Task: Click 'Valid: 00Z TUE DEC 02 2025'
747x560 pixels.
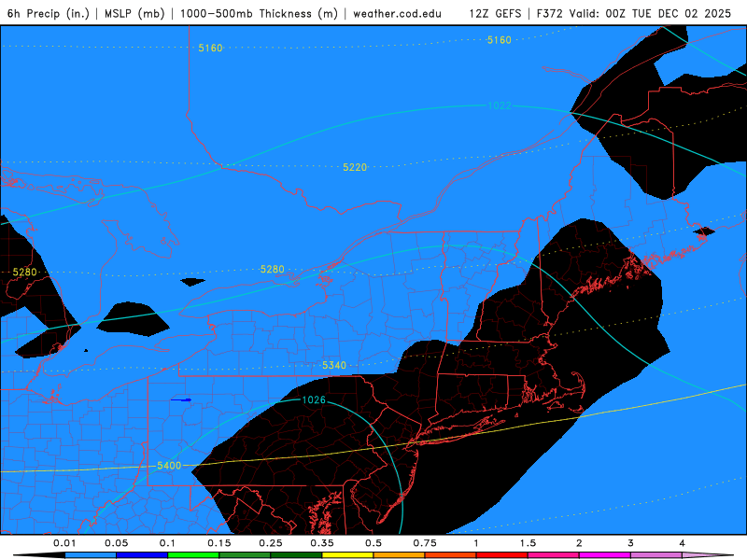Action: pyautogui.click(x=650, y=13)
